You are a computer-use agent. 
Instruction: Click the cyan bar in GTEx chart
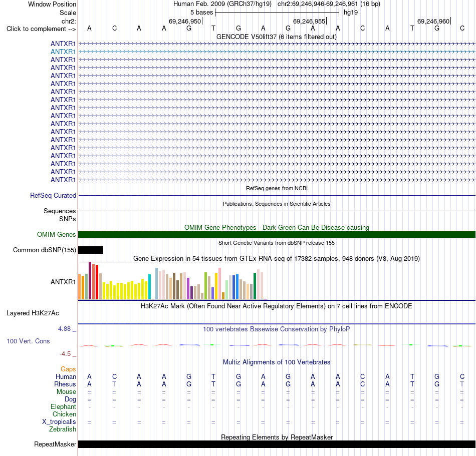149,287
